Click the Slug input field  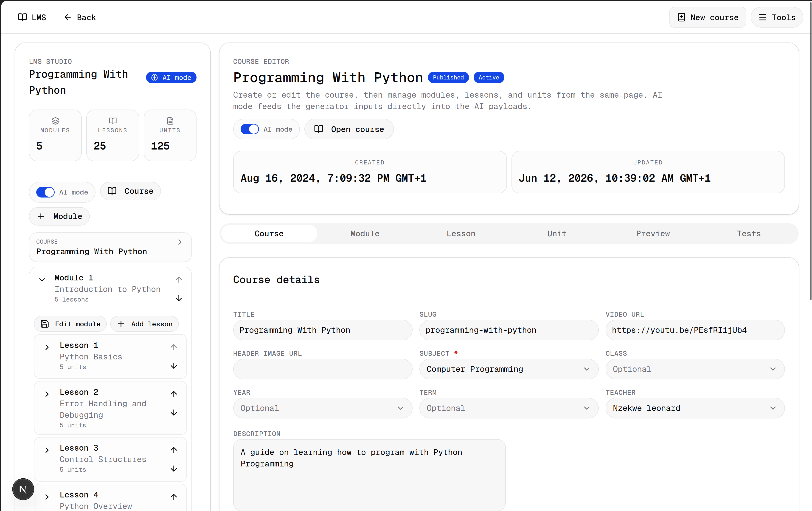509,330
